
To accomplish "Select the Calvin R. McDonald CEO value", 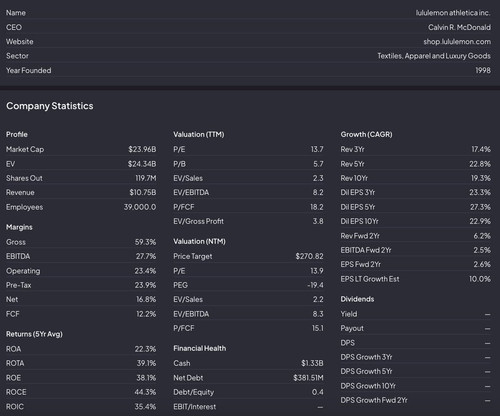I will coord(459,27).
